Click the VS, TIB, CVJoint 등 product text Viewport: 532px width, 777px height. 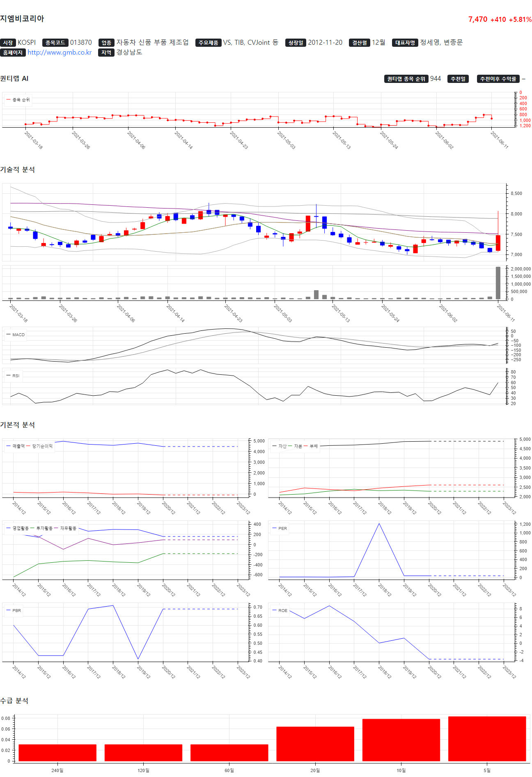pyautogui.click(x=250, y=42)
